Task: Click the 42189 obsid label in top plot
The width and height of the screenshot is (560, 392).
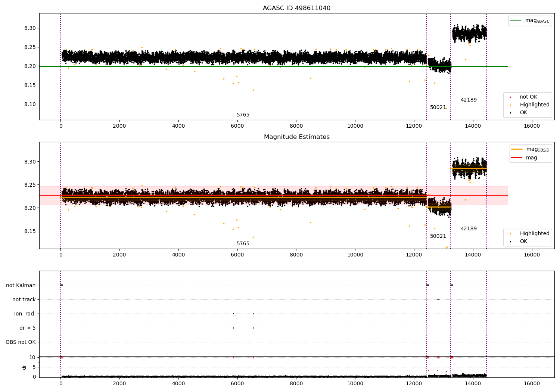Action: (469, 100)
